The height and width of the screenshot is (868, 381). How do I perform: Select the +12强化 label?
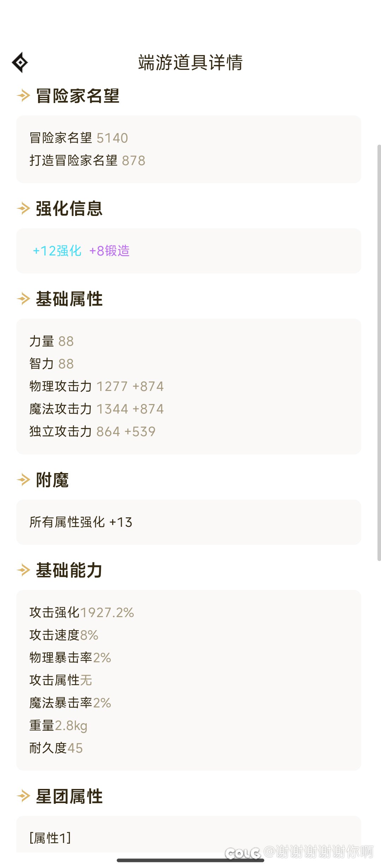coord(57,251)
